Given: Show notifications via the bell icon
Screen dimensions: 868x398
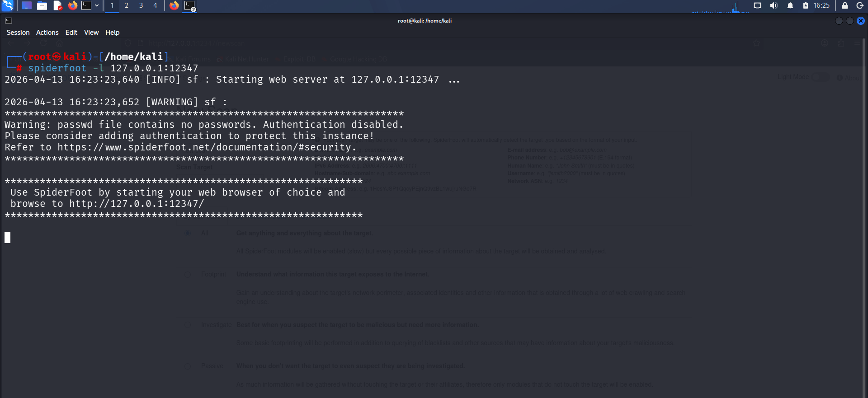Looking at the screenshot, I should pyautogui.click(x=790, y=5).
